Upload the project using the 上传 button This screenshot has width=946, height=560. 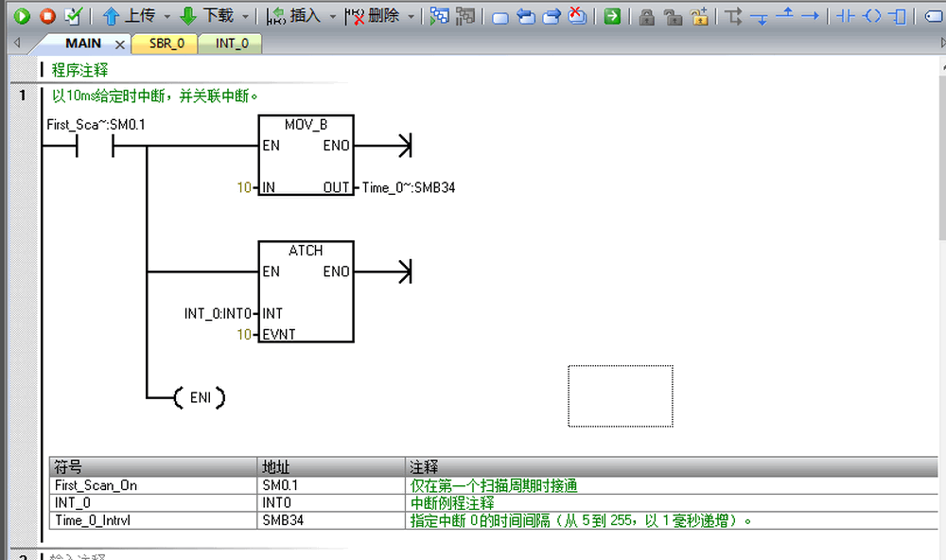coord(129,16)
